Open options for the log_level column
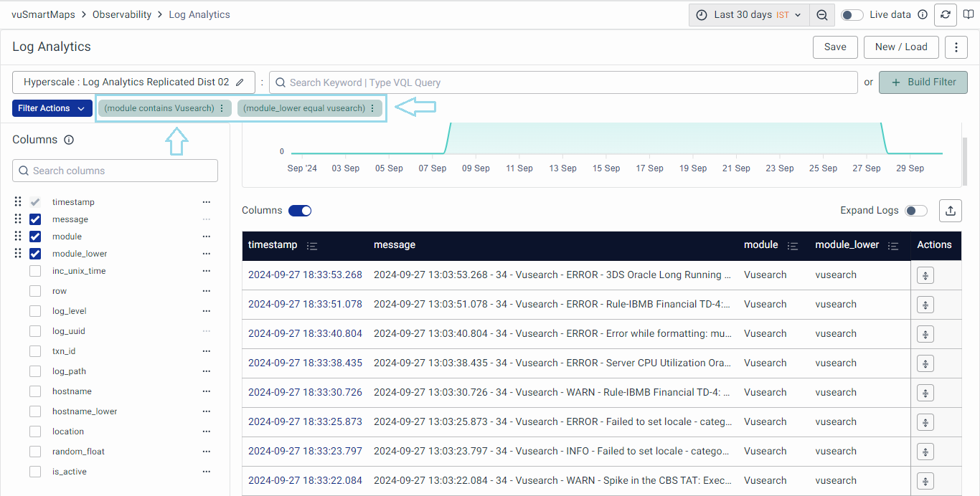This screenshot has height=496, width=980. pyautogui.click(x=207, y=311)
